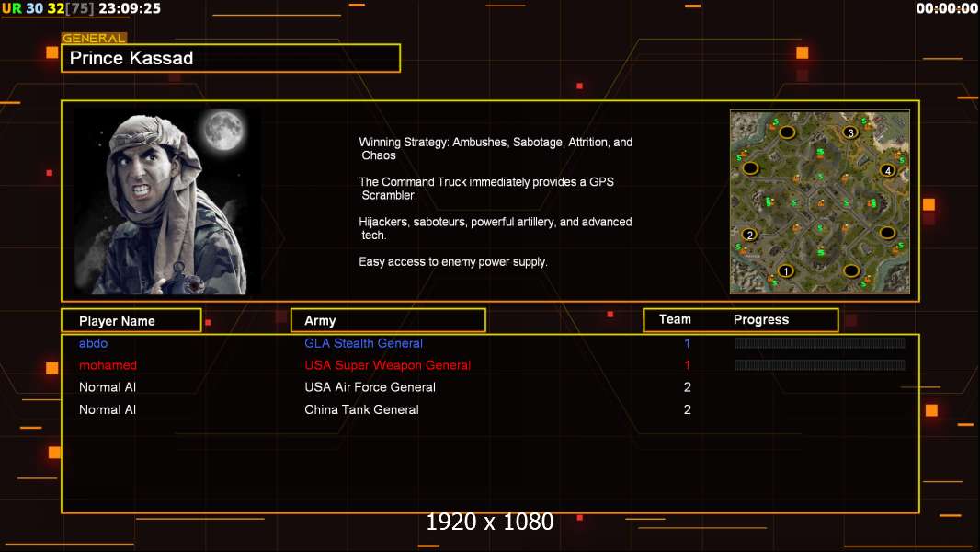The image size is (980, 552).
Task: Click abdo's team number 1
Action: (x=687, y=343)
